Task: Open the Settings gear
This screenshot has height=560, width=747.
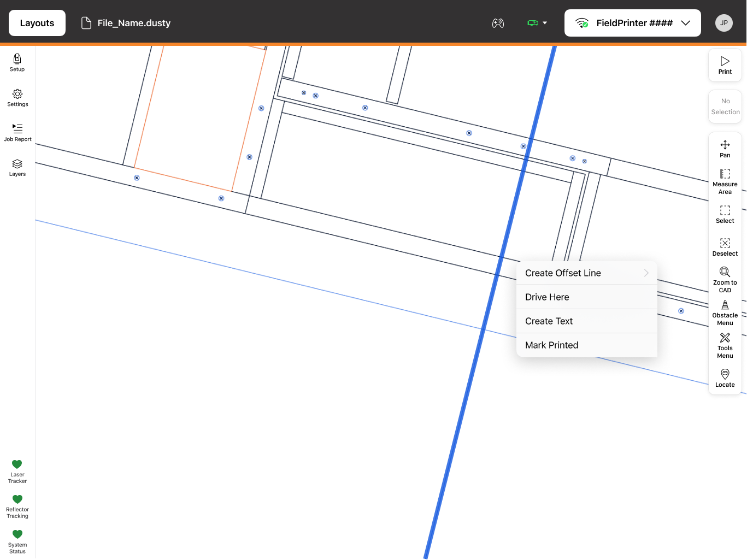Action: pyautogui.click(x=17, y=98)
